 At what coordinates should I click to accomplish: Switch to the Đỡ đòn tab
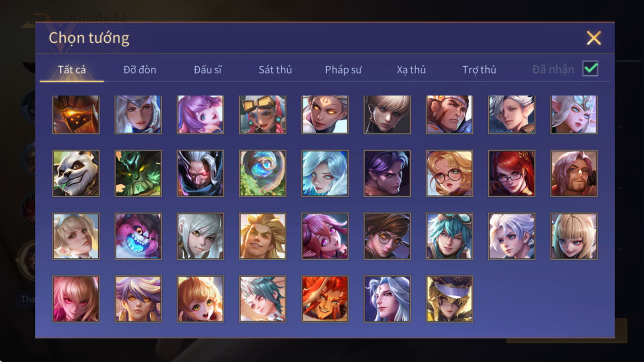coord(140,70)
